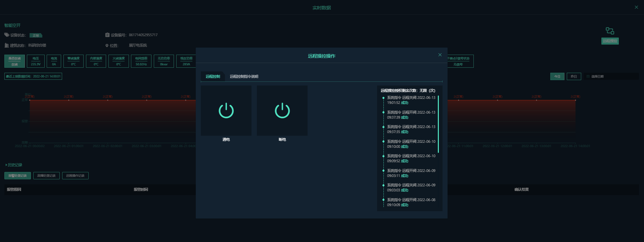Click the 设备状态 tag icon
The height and width of the screenshot is (242, 644).
click(7, 35)
